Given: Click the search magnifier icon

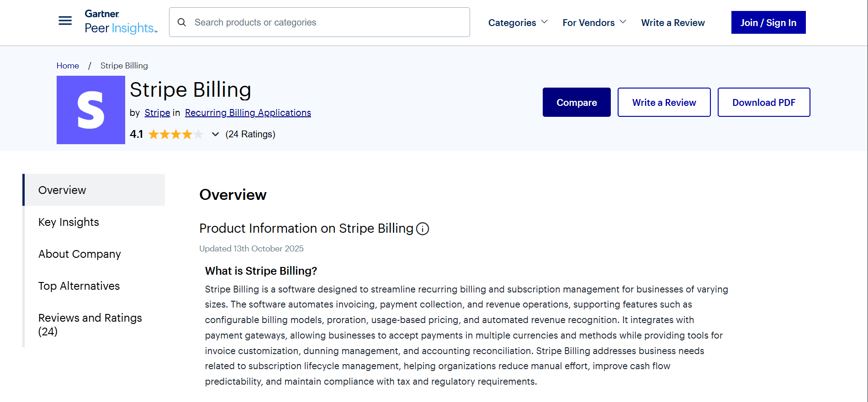Looking at the screenshot, I should tap(182, 22).
